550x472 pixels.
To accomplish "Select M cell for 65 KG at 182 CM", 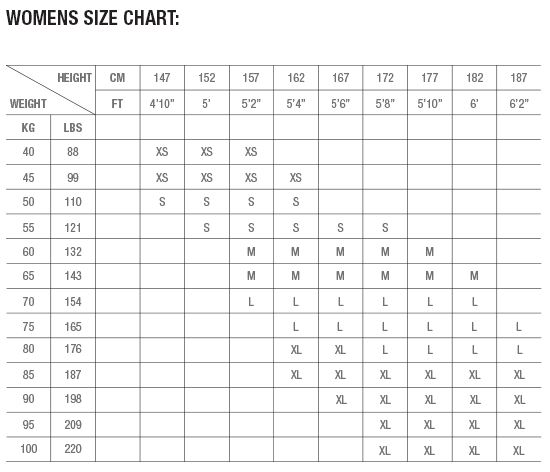I will pos(474,276).
